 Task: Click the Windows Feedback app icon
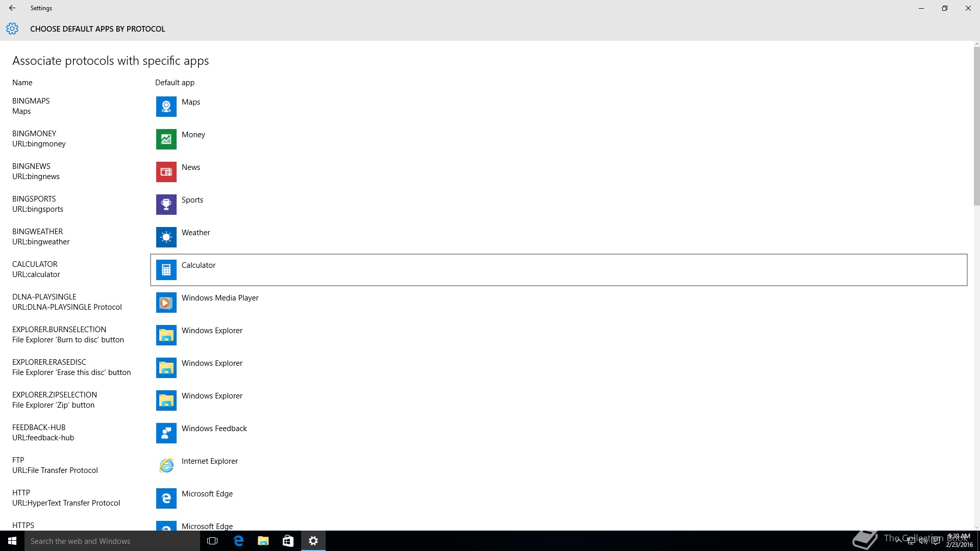point(166,433)
